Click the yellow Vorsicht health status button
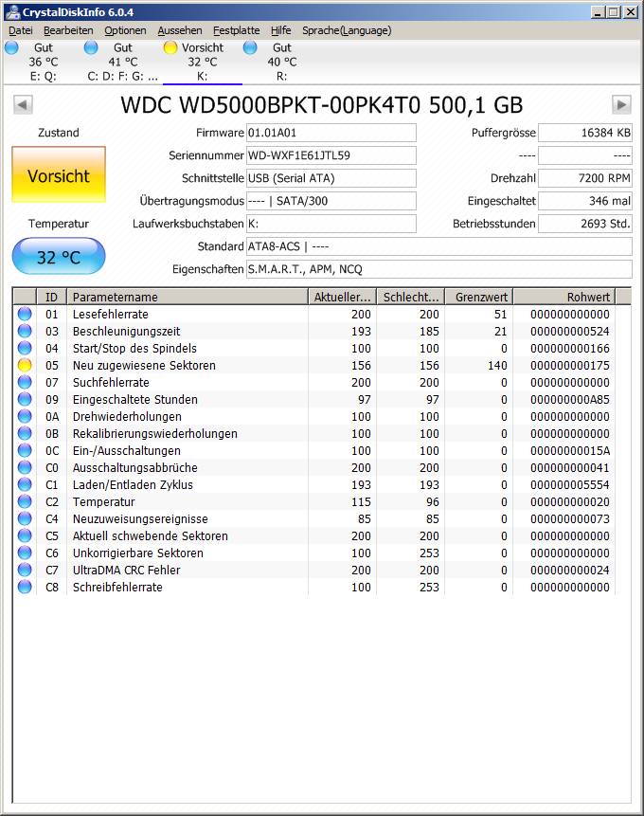Viewport: 644px width, 816px height. pos(59,174)
